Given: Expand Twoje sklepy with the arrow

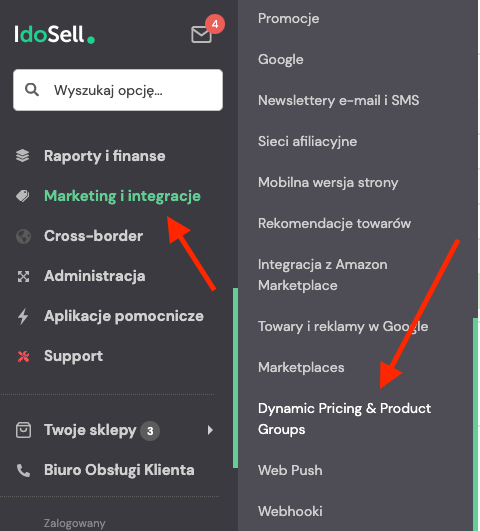Looking at the screenshot, I should pyautogui.click(x=210, y=430).
